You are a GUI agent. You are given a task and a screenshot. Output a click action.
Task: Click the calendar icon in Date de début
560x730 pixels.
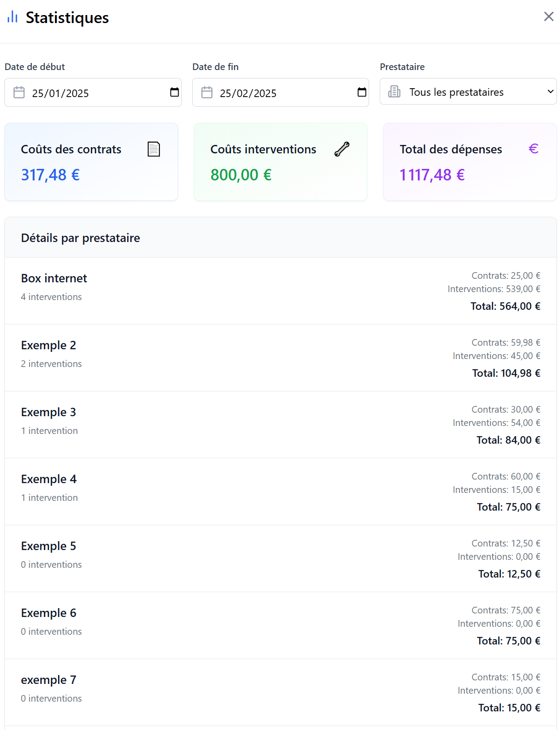[x=19, y=93]
